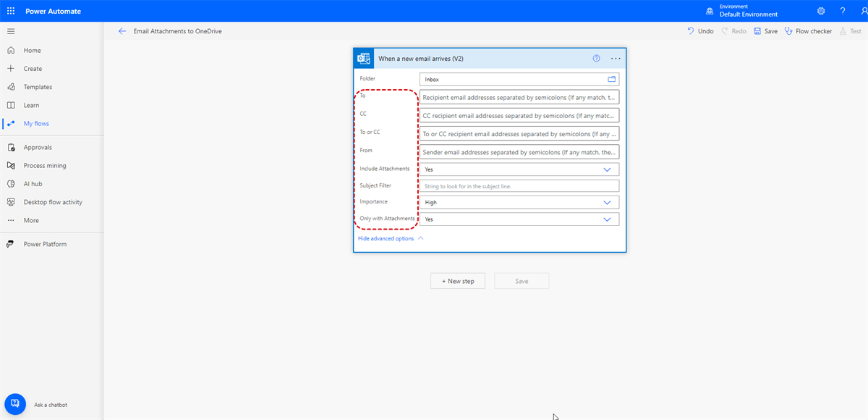Click the trigger title When a new email arrives
This screenshot has height=420, width=868.
pyautogui.click(x=422, y=59)
